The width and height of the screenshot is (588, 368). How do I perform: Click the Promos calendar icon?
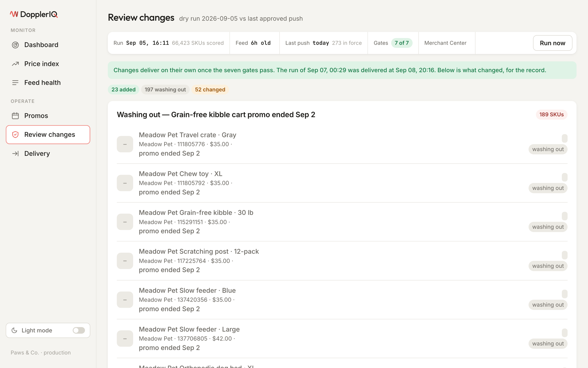[15, 116]
